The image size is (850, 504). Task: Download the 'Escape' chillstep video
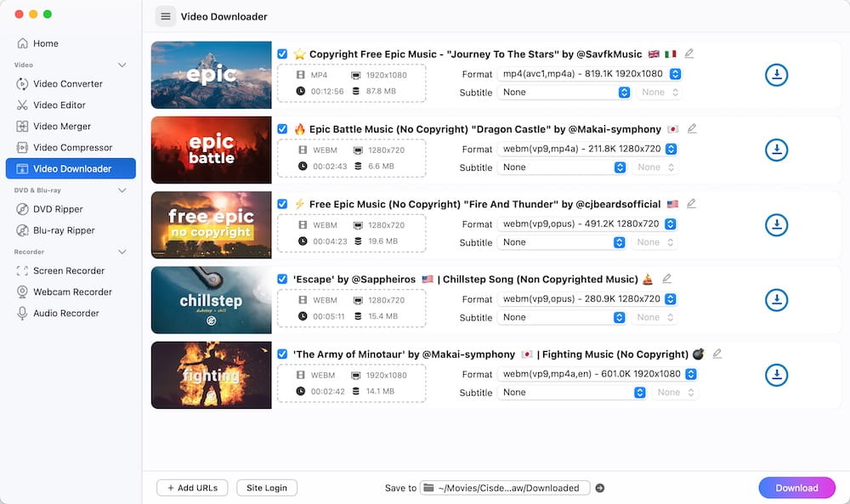(x=776, y=300)
